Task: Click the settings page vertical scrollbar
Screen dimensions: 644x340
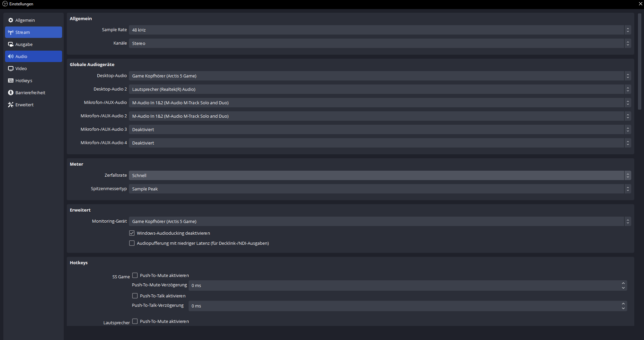Action: pos(640,62)
